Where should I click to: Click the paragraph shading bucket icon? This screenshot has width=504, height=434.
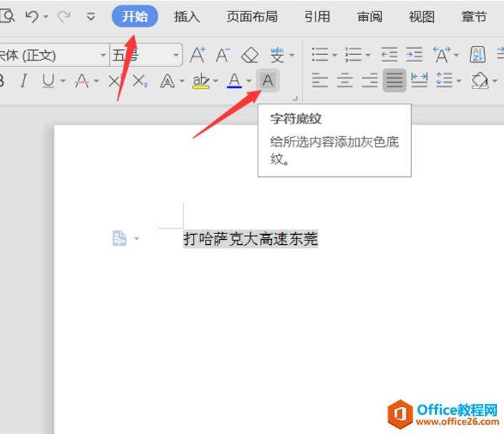click(x=480, y=81)
